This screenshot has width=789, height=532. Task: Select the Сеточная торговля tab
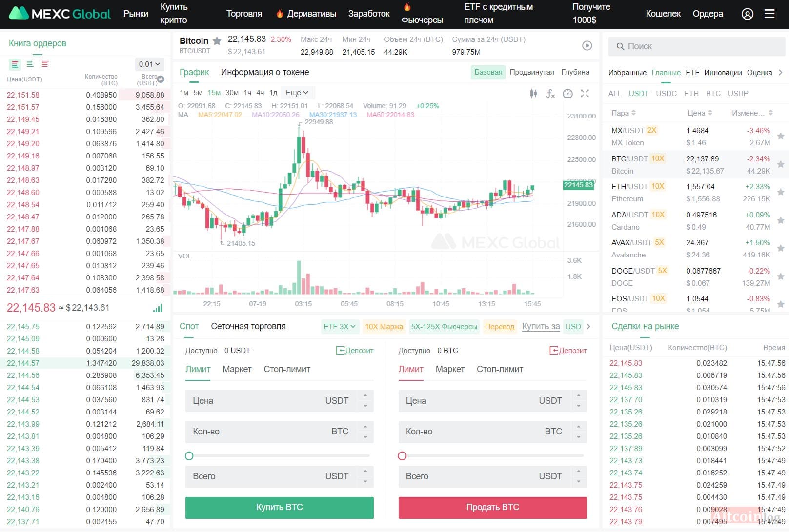(x=248, y=326)
